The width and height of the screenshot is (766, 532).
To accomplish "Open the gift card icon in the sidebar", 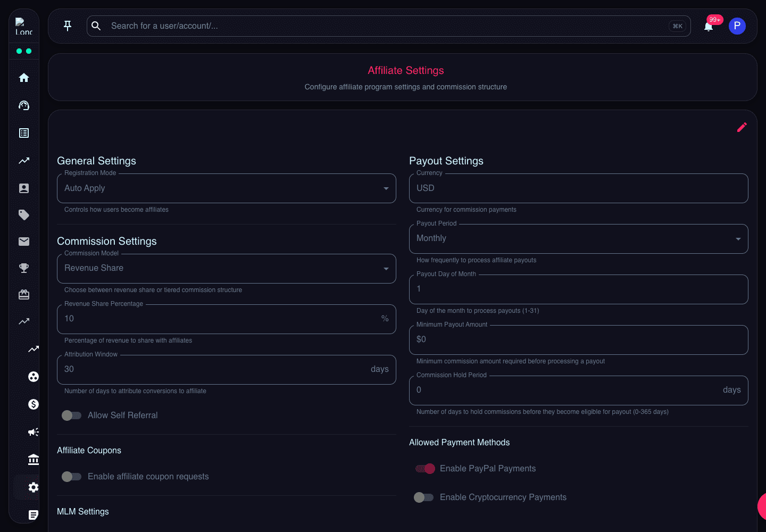I will tap(24, 295).
